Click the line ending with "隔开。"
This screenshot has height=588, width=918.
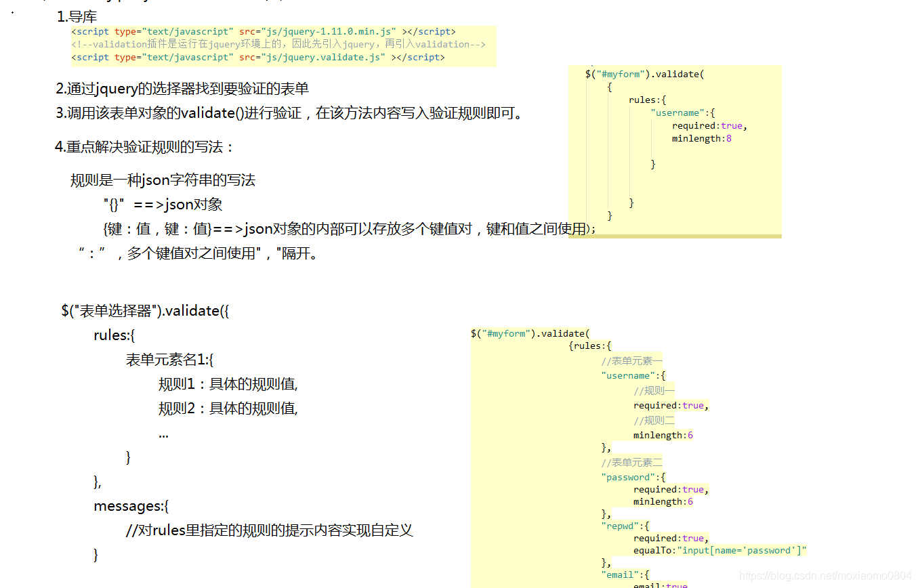click(x=199, y=254)
